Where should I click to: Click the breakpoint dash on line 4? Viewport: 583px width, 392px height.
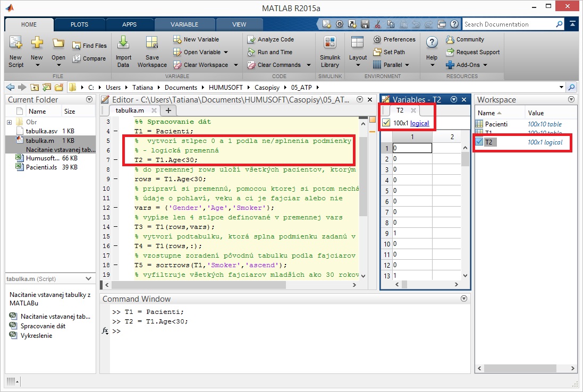116,131
